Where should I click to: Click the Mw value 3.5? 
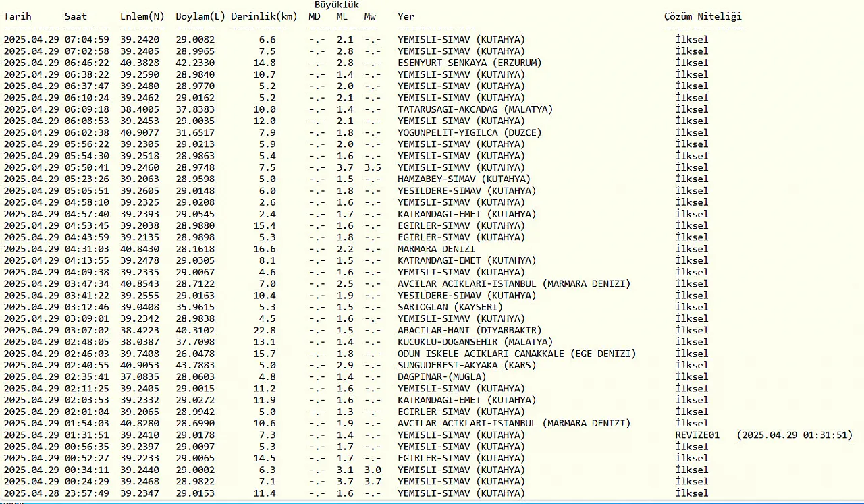pos(373,167)
